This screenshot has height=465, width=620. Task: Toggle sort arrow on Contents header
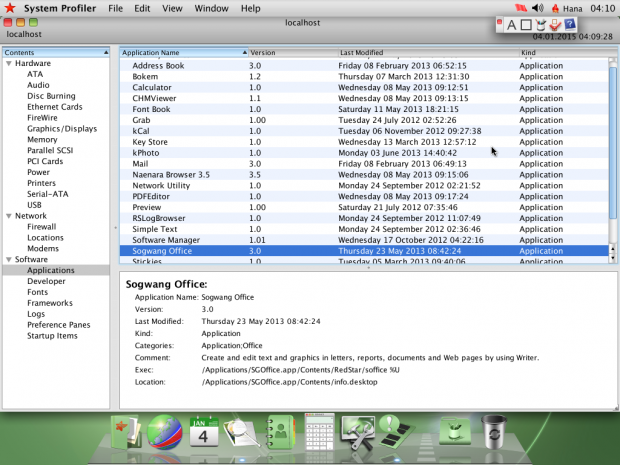pos(106,53)
